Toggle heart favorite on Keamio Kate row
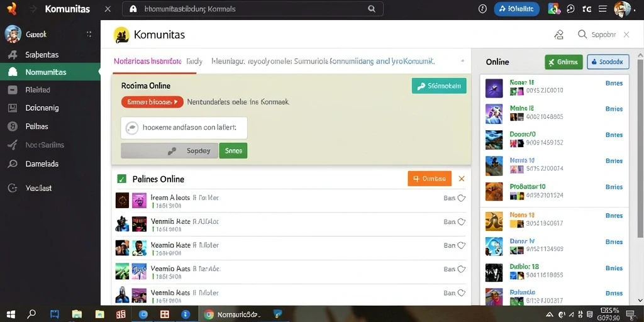644x322 pixels. (461, 246)
